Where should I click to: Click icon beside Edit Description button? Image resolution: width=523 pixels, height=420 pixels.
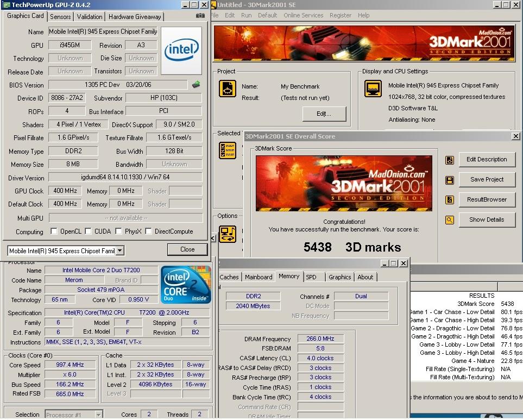point(450,160)
